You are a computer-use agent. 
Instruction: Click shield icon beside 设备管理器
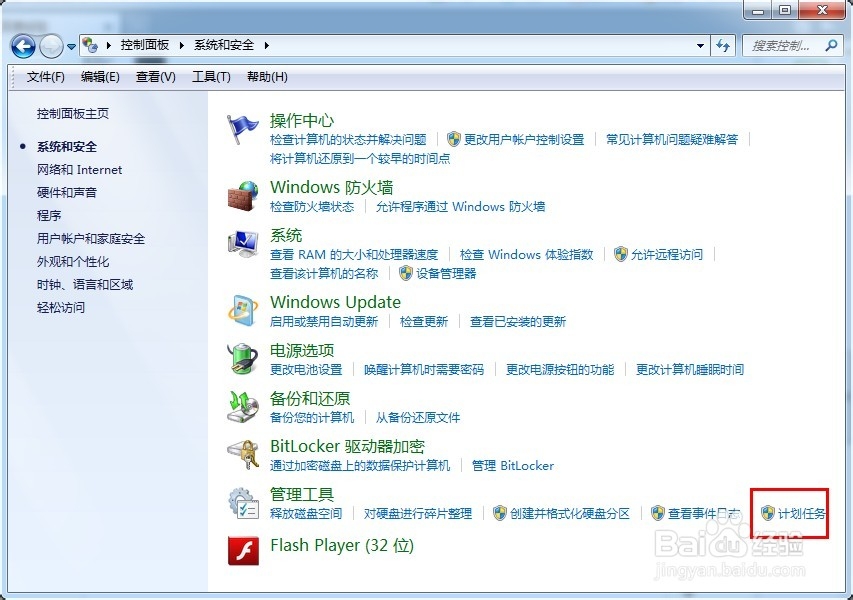pyautogui.click(x=406, y=273)
